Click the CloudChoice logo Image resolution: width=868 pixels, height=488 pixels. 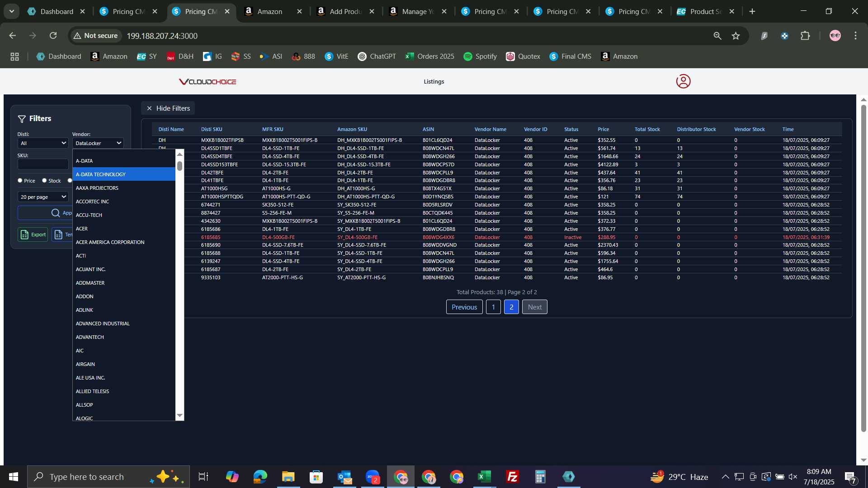[208, 82]
